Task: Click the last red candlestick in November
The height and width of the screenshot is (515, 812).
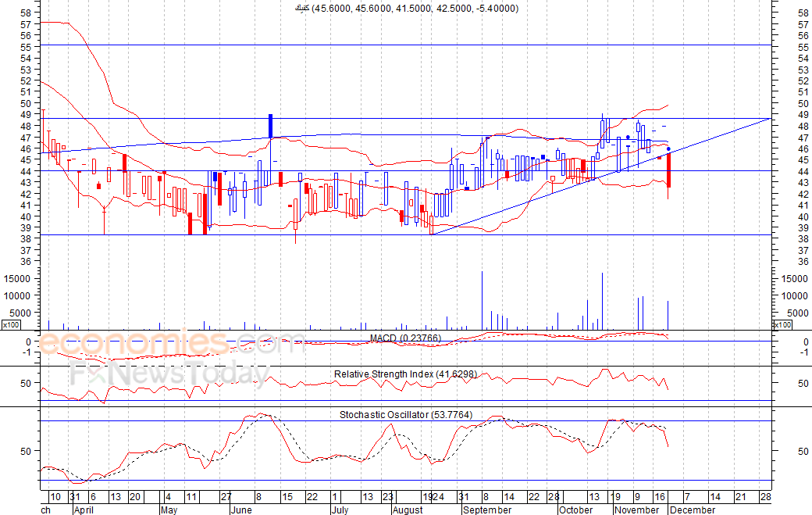Action: [668, 170]
